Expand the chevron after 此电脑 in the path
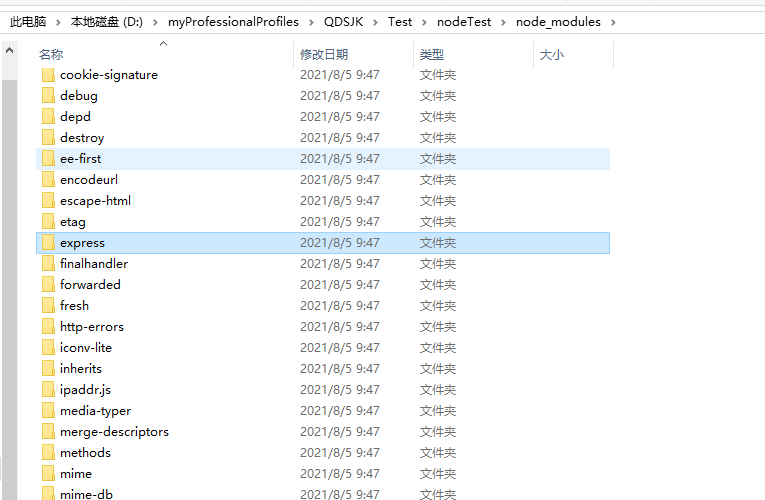This screenshot has width=765, height=500. [58, 22]
